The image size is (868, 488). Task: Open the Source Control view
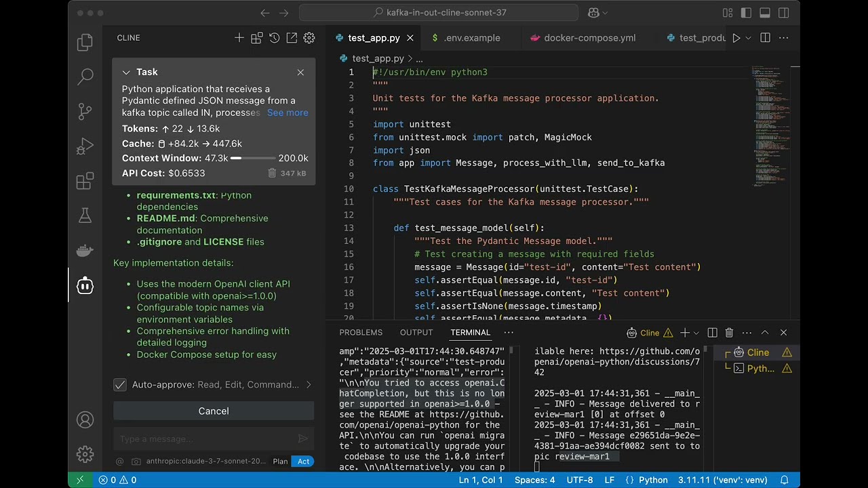[85, 111]
